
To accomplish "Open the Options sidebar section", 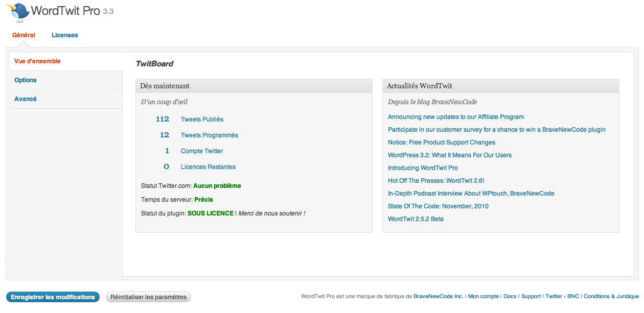I will (66, 80).
